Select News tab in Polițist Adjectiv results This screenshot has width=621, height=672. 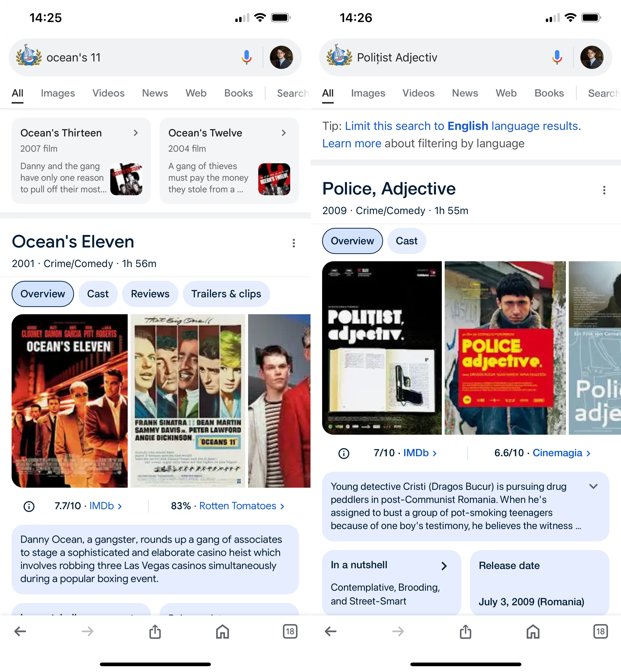[465, 93]
